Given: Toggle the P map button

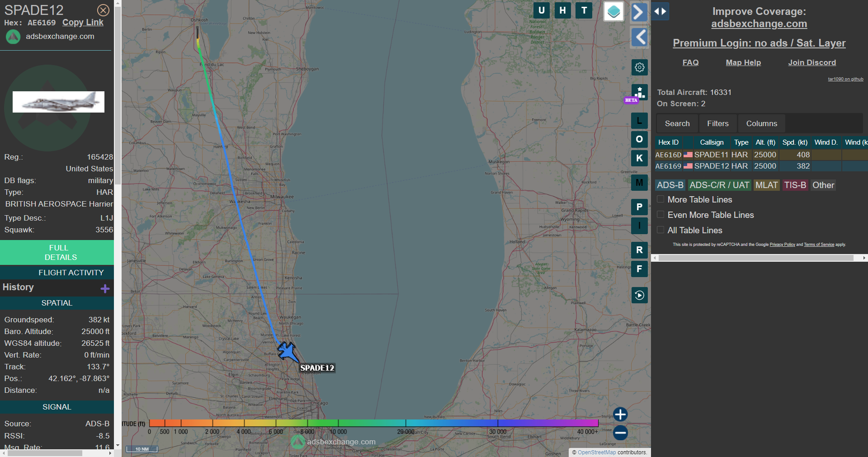Looking at the screenshot, I should (639, 207).
